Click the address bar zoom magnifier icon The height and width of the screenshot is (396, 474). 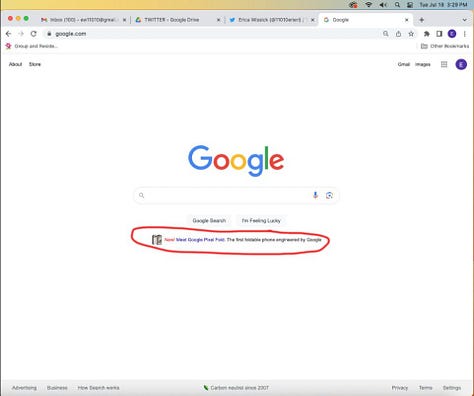click(386, 34)
